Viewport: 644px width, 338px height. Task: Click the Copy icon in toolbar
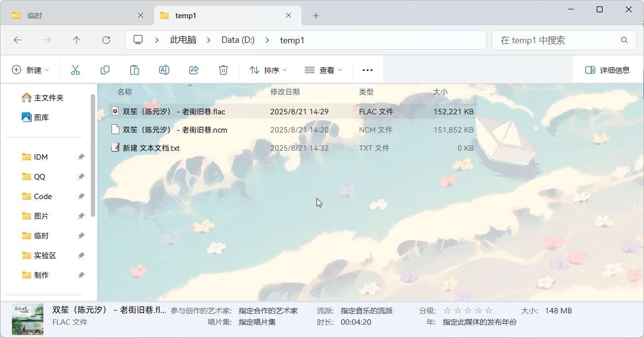point(105,70)
